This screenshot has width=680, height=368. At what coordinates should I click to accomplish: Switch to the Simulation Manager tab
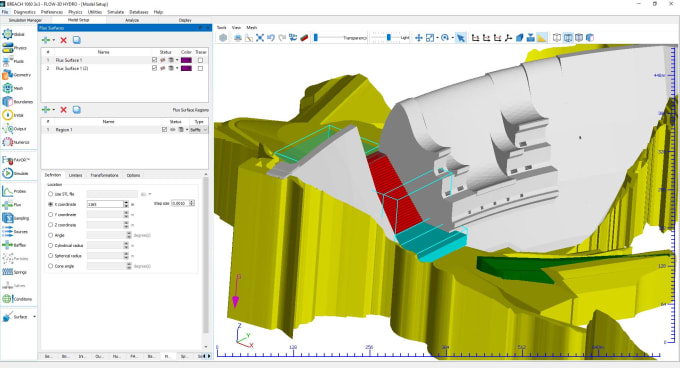tap(25, 20)
